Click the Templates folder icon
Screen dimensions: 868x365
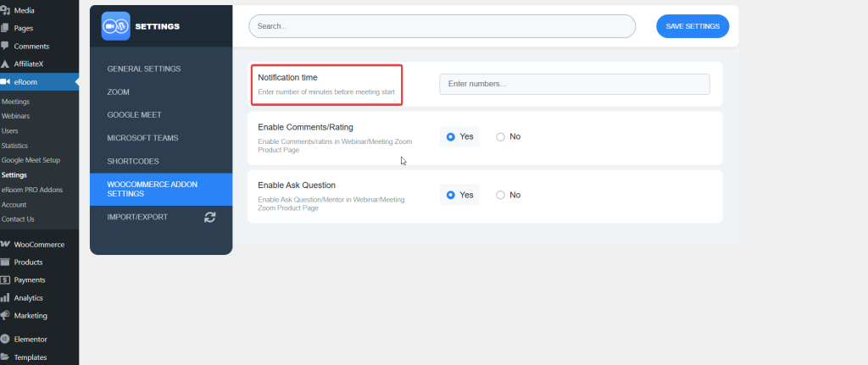click(x=5, y=357)
